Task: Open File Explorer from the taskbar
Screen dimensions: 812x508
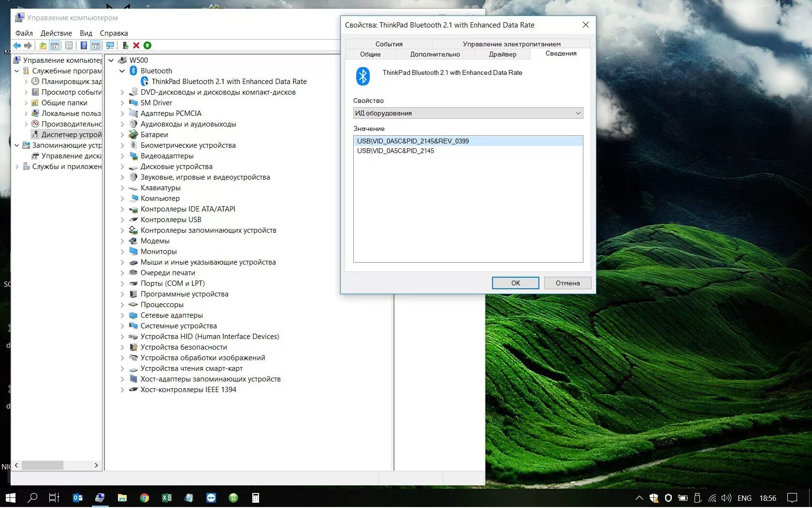Action: click(x=122, y=498)
